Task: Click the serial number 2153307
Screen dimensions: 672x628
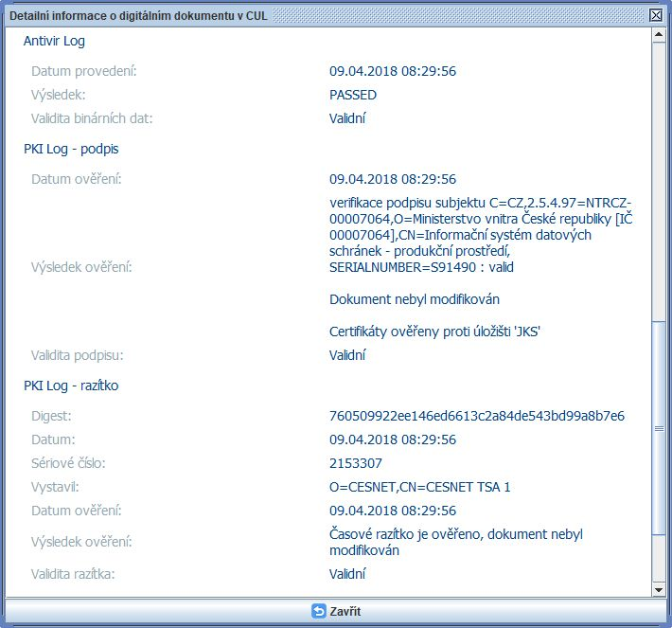Action: tap(355, 463)
